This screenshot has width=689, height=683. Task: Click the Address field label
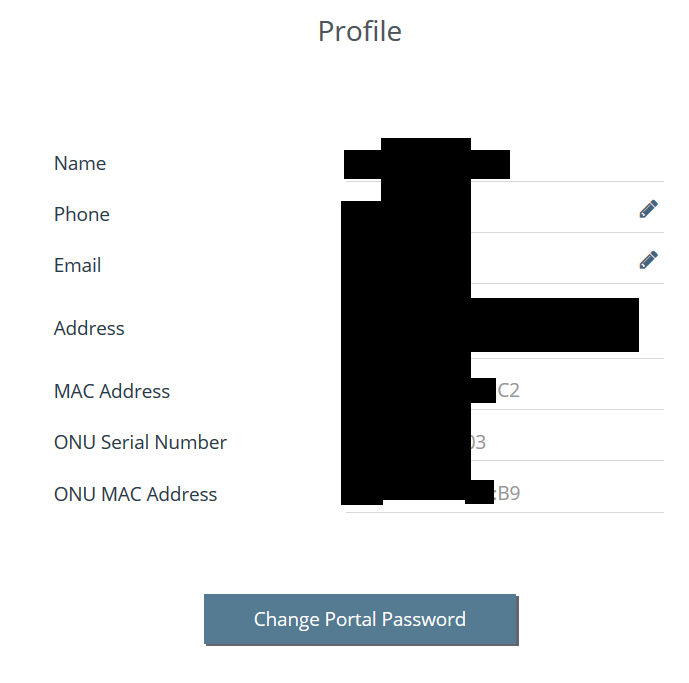pyautogui.click(x=89, y=328)
